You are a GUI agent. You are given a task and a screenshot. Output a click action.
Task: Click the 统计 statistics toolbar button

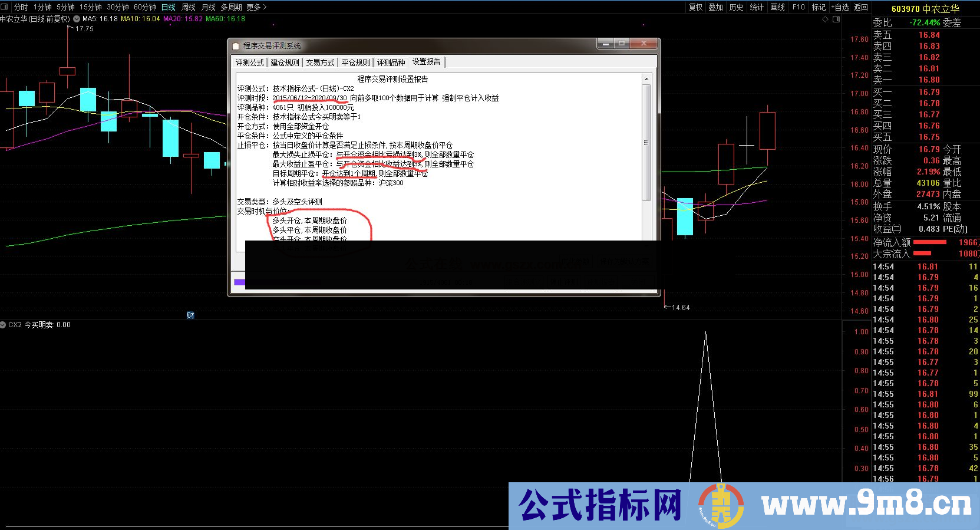(x=757, y=7)
